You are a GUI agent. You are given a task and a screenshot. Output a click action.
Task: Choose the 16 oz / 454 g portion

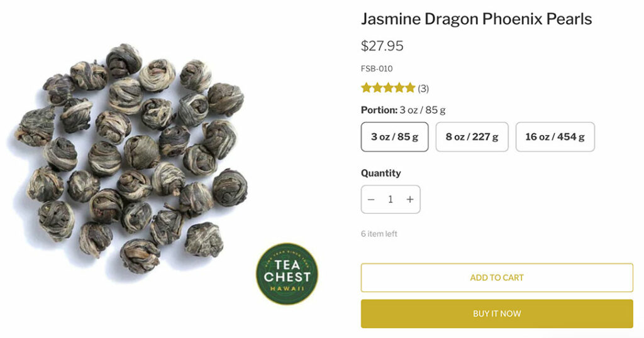point(555,136)
